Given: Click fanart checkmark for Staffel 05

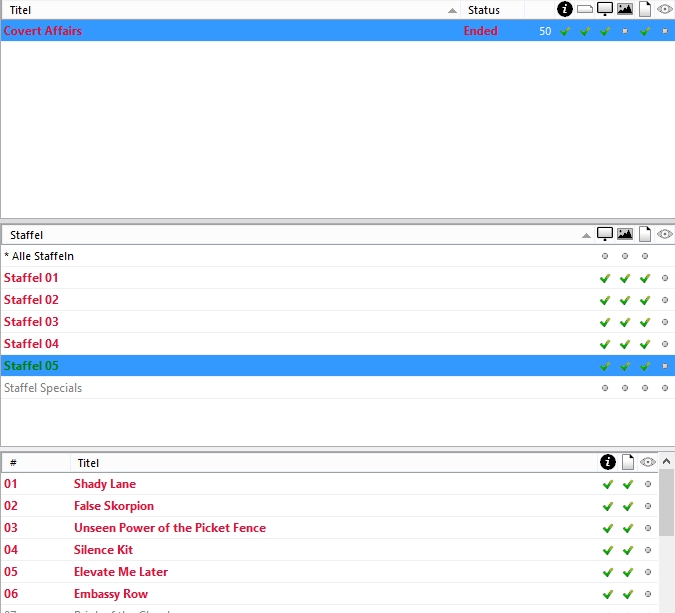Looking at the screenshot, I should [625, 366].
